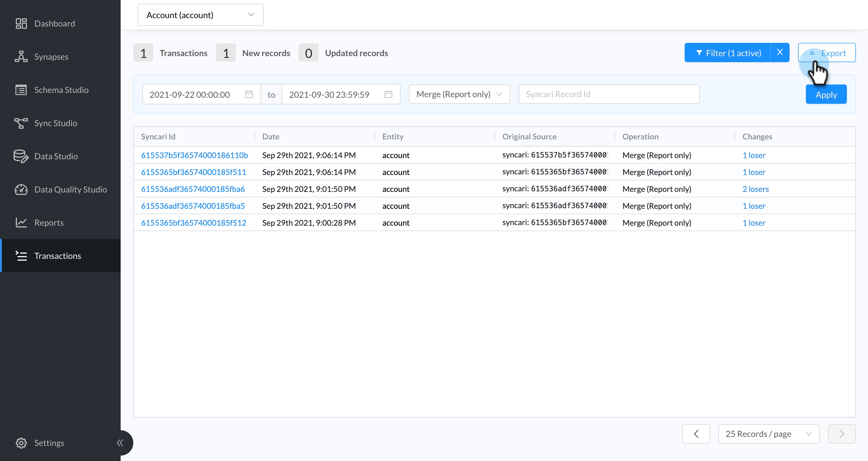The height and width of the screenshot is (461, 868).
Task: Go to next page arrow
Action: (x=842, y=434)
